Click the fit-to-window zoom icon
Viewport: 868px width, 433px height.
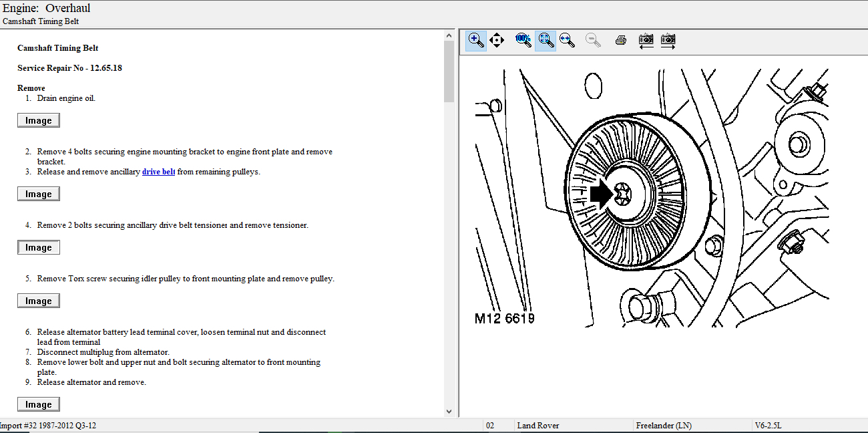(x=546, y=40)
